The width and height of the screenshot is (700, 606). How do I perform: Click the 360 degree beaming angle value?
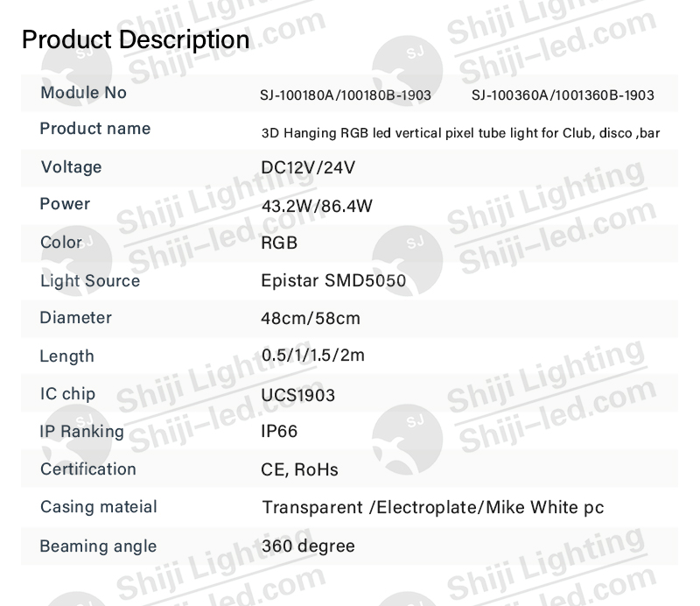tap(308, 546)
